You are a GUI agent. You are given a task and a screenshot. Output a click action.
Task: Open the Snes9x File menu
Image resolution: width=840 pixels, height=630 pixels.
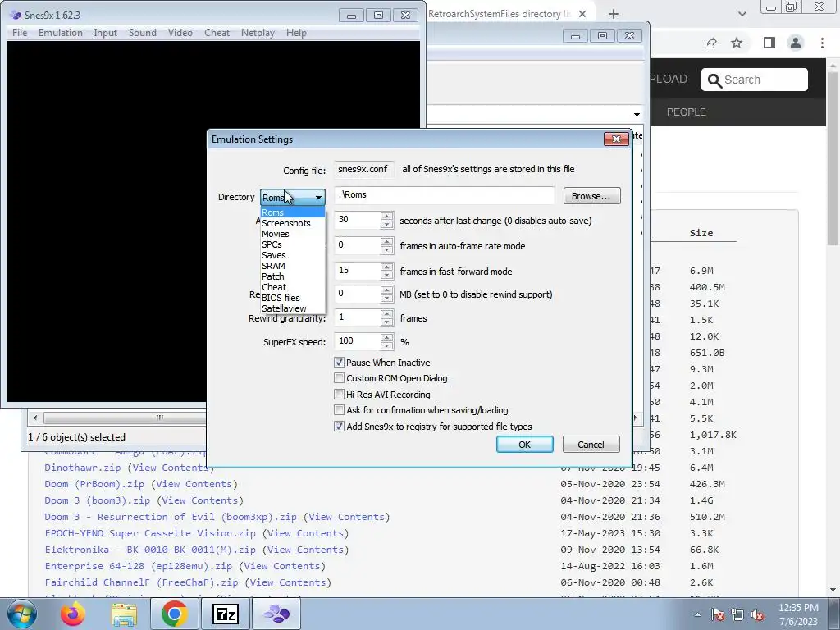click(x=20, y=33)
